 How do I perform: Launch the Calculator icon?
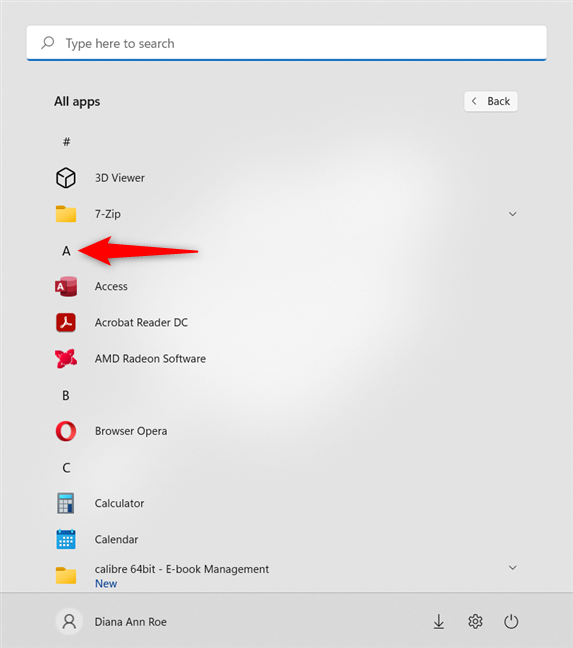(x=66, y=503)
